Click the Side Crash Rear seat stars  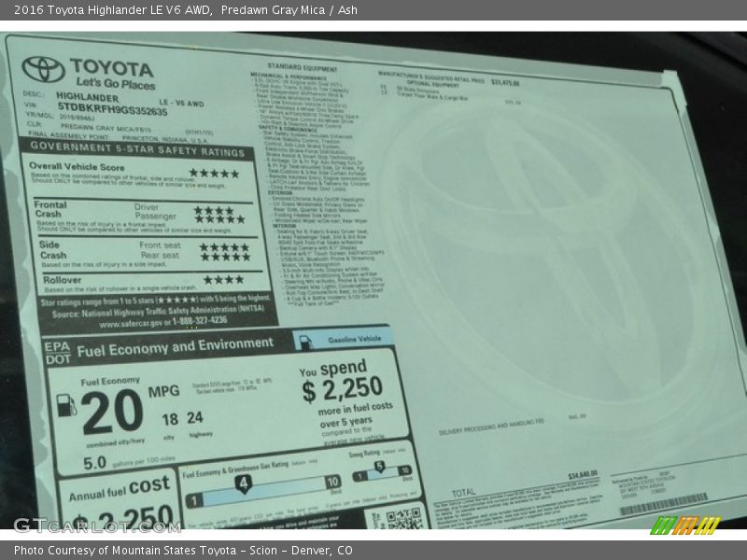[225, 258]
